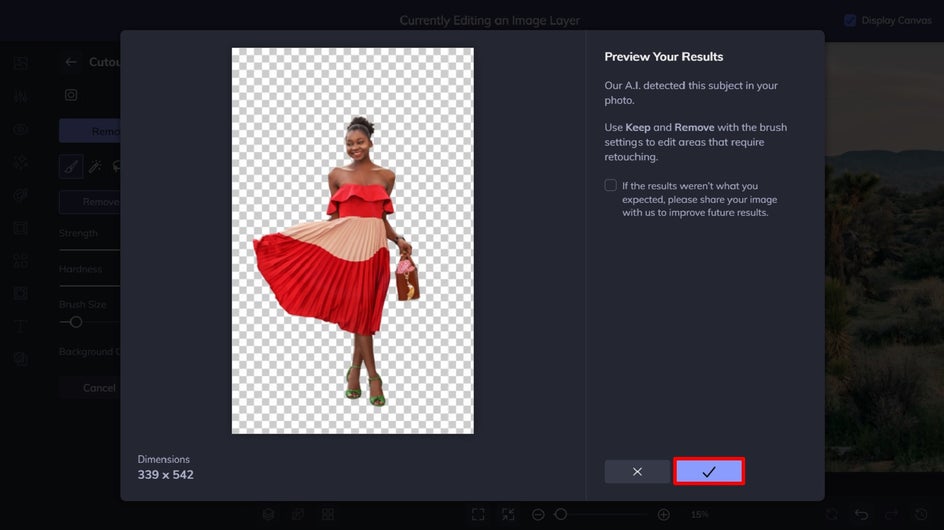The height and width of the screenshot is (530, 944).
Task: Open the Text tool in the sidebar
Action: [20, 326]
